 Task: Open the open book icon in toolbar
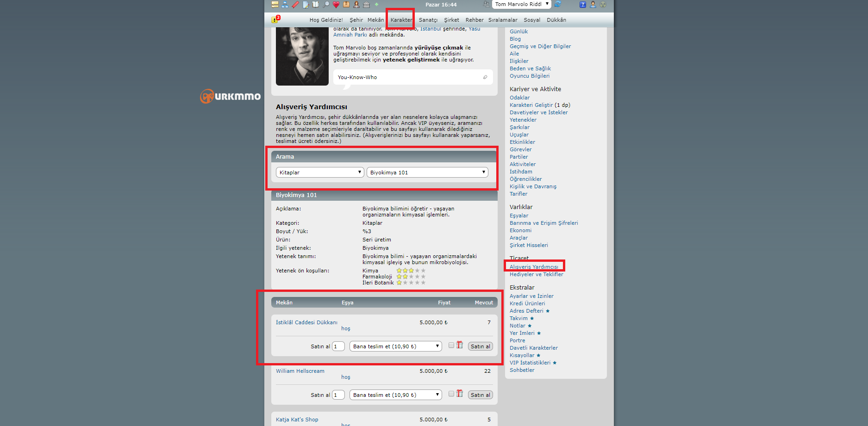(x=316, y=5)
